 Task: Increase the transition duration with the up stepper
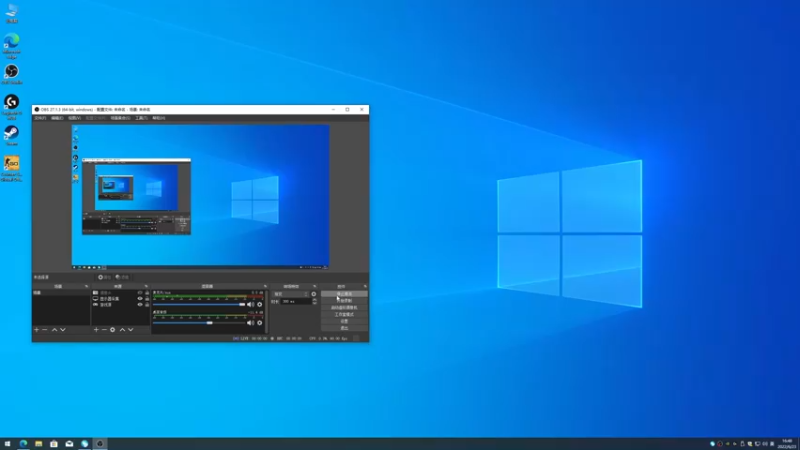point(314,300)
